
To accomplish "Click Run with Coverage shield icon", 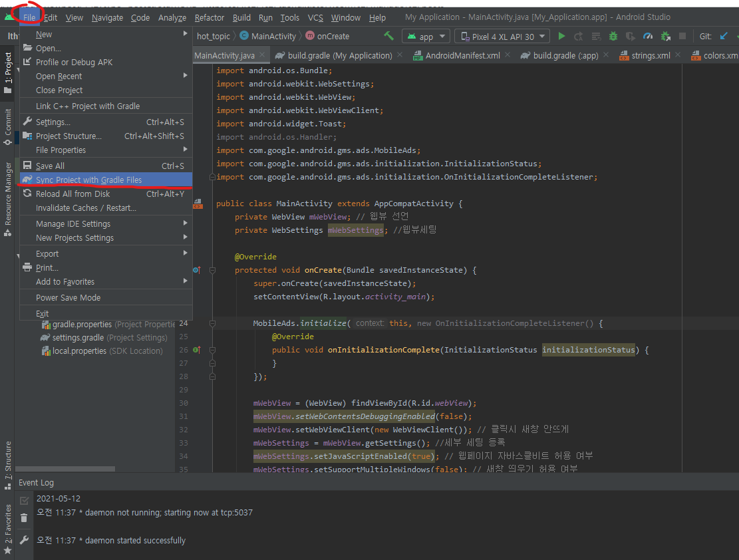I will click(x=630, y=37).
